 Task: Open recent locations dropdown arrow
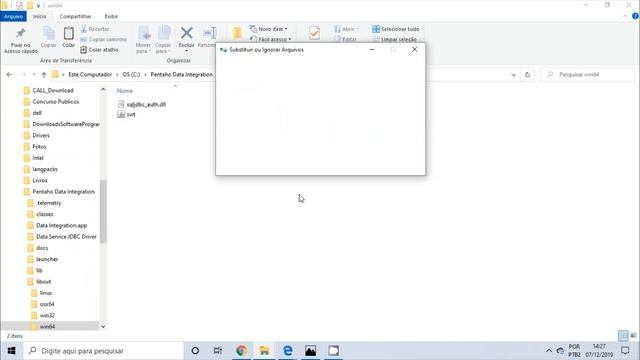[34, 75]
